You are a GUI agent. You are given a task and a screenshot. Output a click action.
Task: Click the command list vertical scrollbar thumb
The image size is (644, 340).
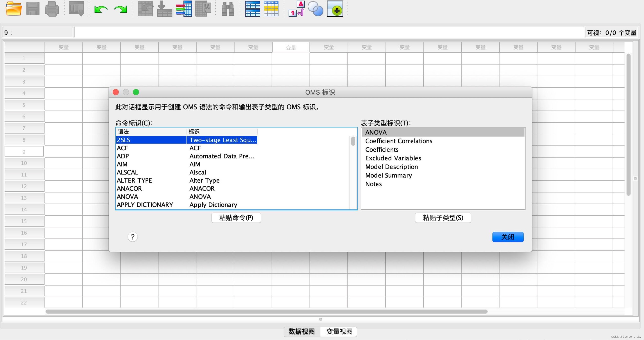point(353,141)
